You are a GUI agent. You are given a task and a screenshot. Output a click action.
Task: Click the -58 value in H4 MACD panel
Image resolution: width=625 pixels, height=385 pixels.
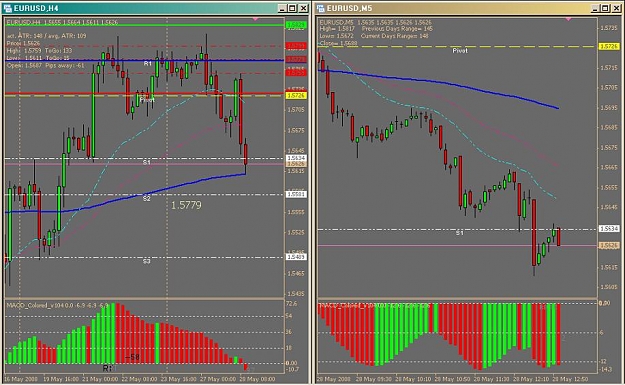[132, 357]
